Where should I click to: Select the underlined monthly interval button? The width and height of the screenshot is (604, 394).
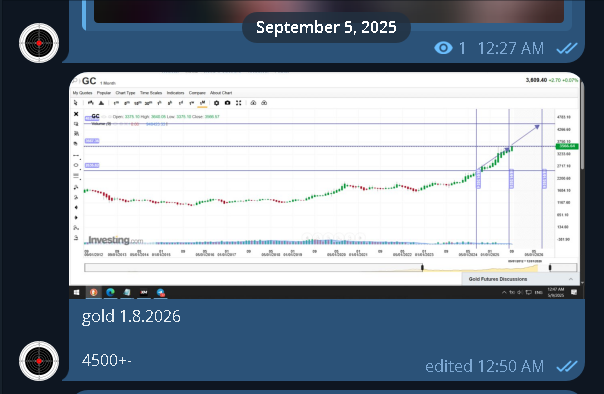click(202, 103)
